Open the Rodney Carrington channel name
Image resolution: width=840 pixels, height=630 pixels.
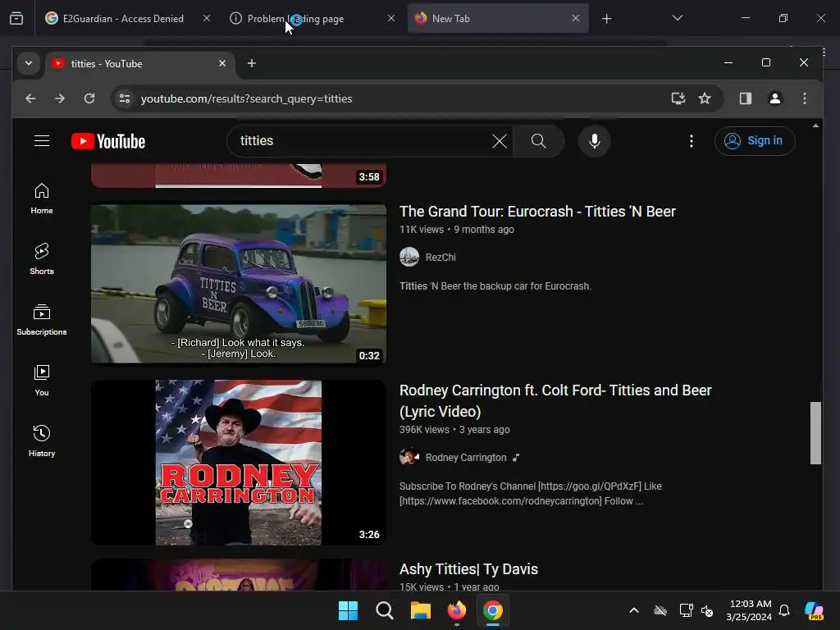[x=466, y=458]
